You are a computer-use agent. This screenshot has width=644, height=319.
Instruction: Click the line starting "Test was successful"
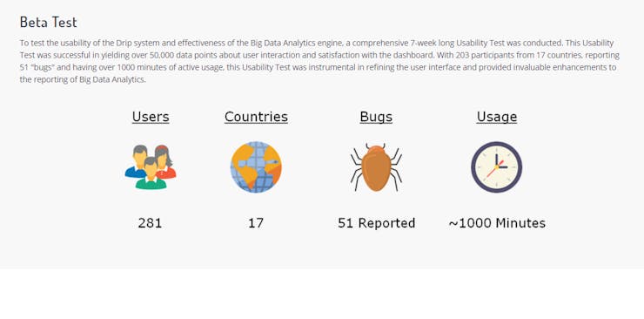pyautogui.click(x=319, y=55)
